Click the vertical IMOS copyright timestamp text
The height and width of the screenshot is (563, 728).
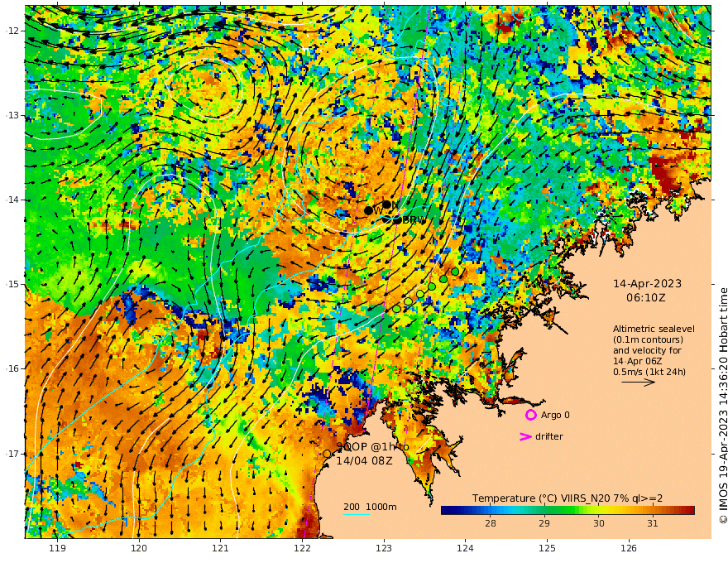click(722, 406)
